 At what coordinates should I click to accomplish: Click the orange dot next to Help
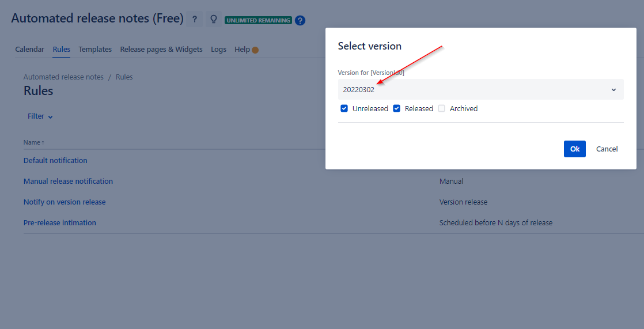click(255, 50)
